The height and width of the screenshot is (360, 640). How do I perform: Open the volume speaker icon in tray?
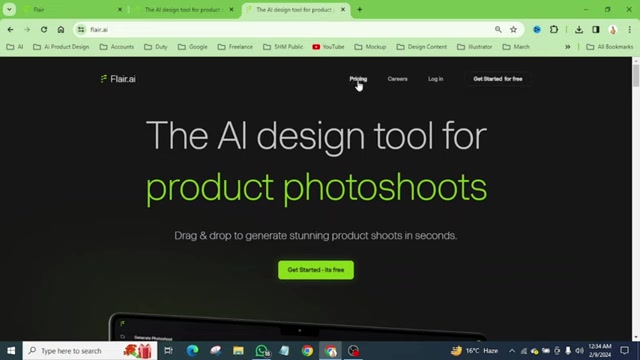[579, 351]
